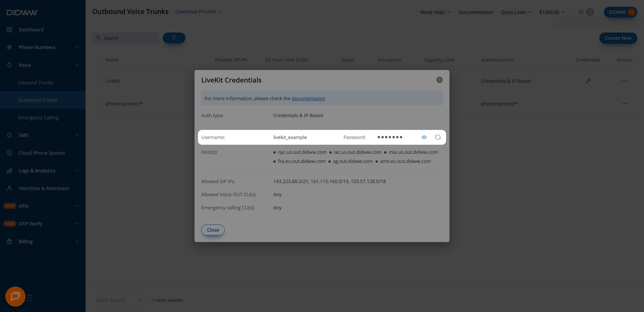Expand the Phone Numbers menu chevron
The width and height of the screenshot is (644, 312).
tap(77, 47)
